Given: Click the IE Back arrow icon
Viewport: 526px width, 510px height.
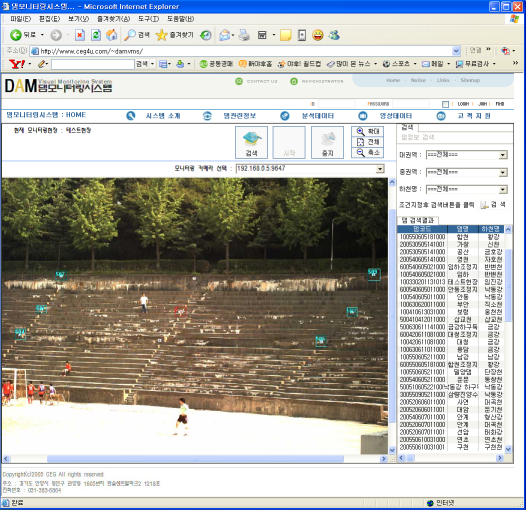Looking at the screenshot, I should 15,35.
